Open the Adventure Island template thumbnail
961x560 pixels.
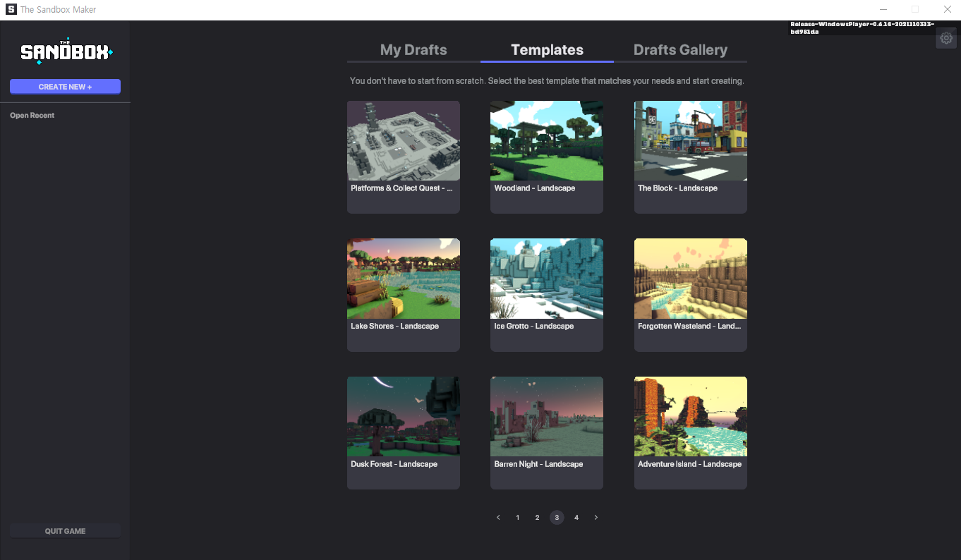pyautogui.click(x=691, y=416)
